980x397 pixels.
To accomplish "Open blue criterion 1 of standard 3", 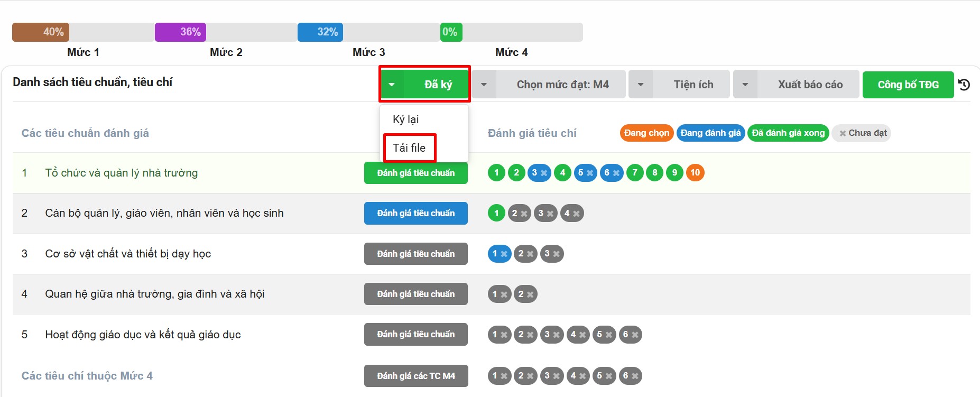I will 499,254.
